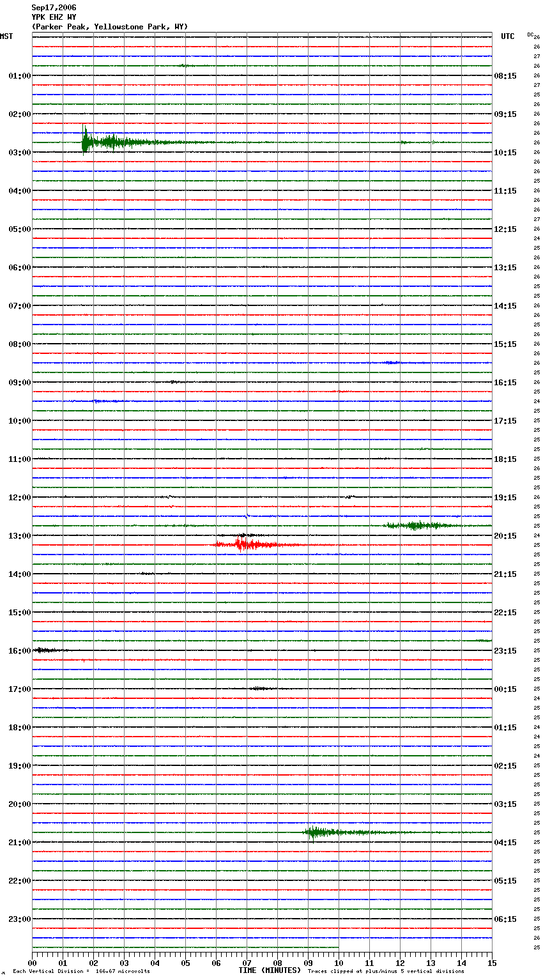Viewport: 543px width, 980px height.
Task: Click the 09:15 UTC time label
Action: click(x=505, y=114)
